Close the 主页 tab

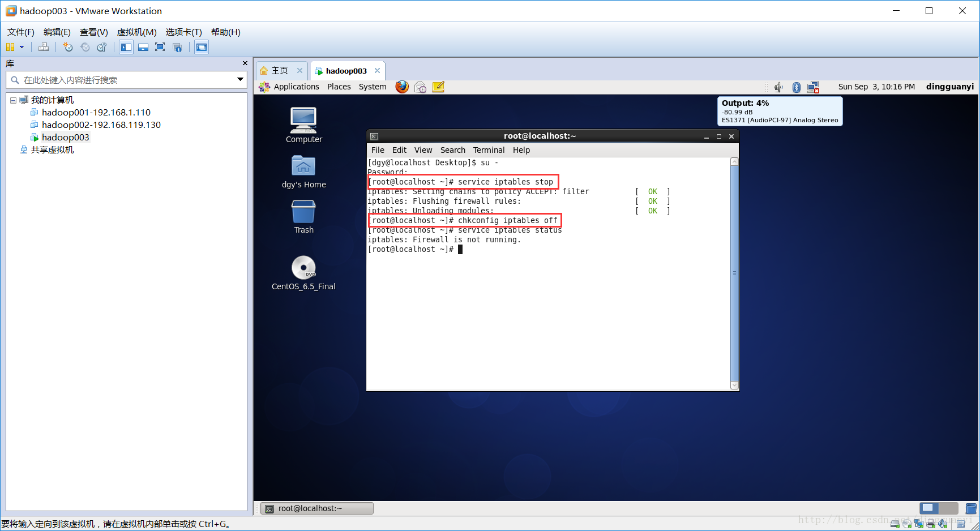[x=299, y=71]
